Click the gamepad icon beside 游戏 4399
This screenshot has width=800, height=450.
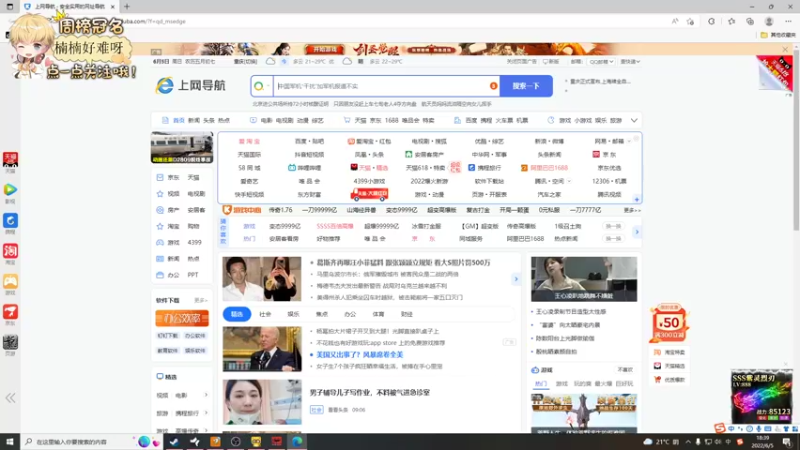pyautogui.click(x=160, y=243)
